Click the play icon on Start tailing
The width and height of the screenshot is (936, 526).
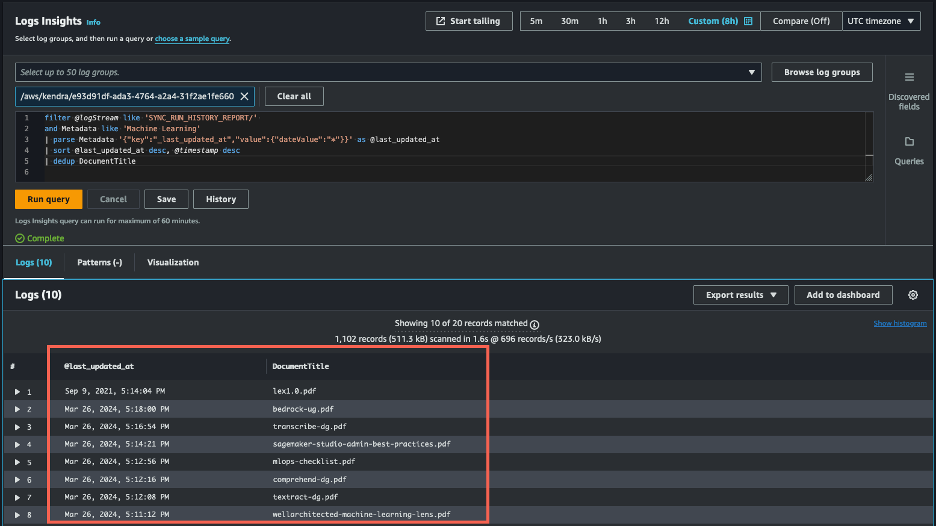[x=439, y=21]
